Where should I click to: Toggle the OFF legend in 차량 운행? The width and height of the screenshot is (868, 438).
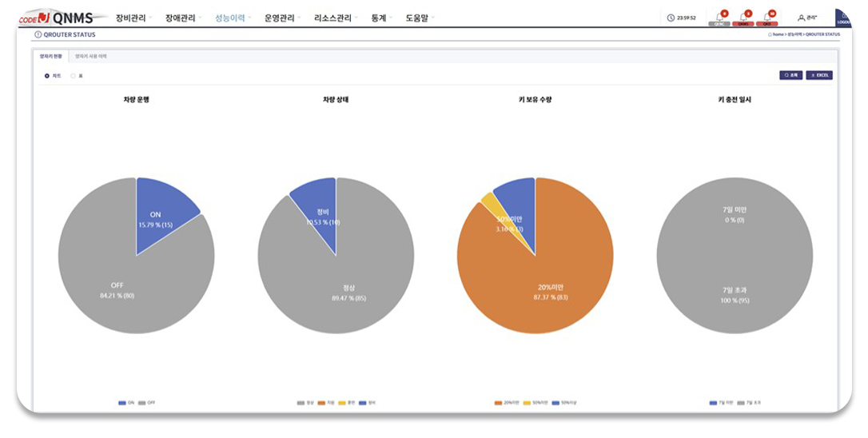click(147, 403)
